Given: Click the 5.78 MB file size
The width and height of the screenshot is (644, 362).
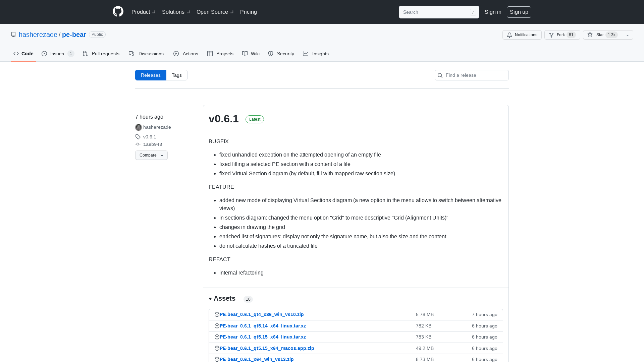Looking at the screenshot, I should tap(425, 314).
